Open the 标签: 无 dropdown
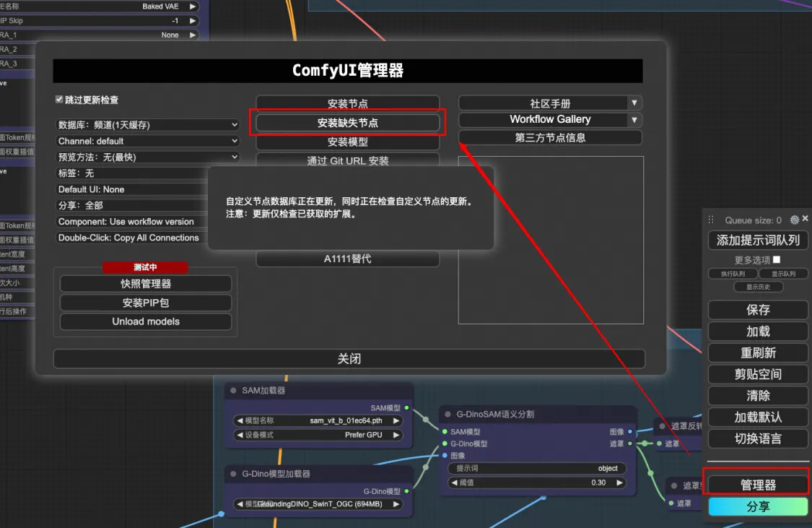The image size is (812, 528). point(132,173)
